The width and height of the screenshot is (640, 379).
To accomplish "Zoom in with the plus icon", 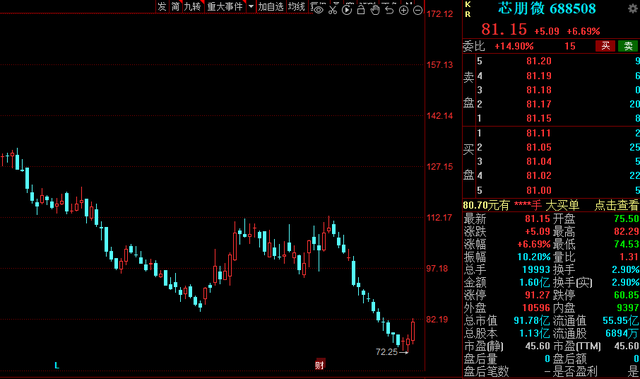I will pyautogui.click(x=403, y=10).
